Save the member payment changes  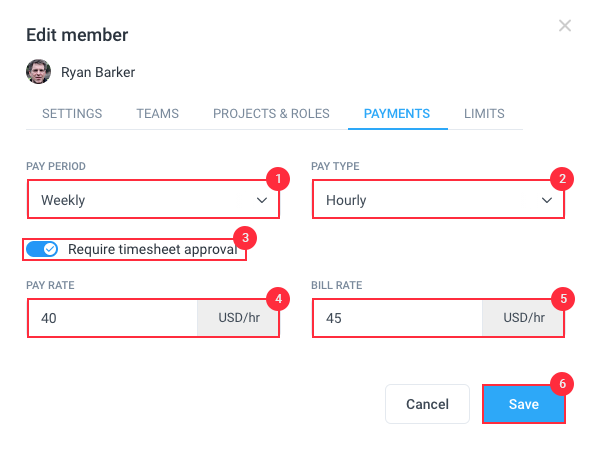pos(524,404)
